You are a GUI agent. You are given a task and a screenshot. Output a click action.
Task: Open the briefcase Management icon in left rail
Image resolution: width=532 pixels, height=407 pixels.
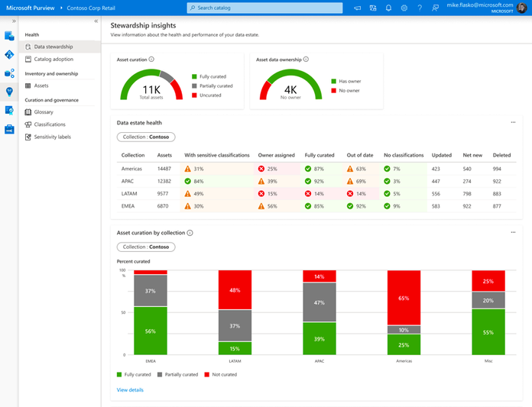(x=9, y=129)
